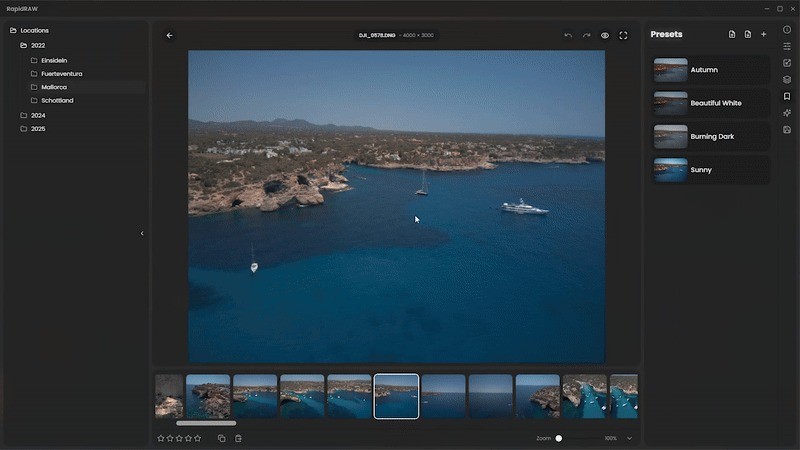Screen dimensions: 800x450
Task: Apply the Autumn preset
Action: pyautogui.click(x=711, y=70)
